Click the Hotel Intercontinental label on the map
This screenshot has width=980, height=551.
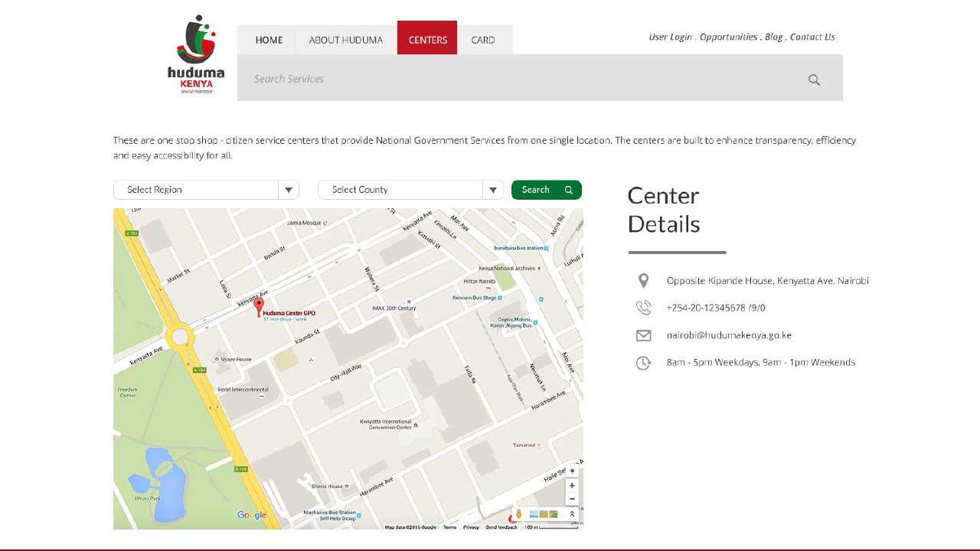point(243,390)
